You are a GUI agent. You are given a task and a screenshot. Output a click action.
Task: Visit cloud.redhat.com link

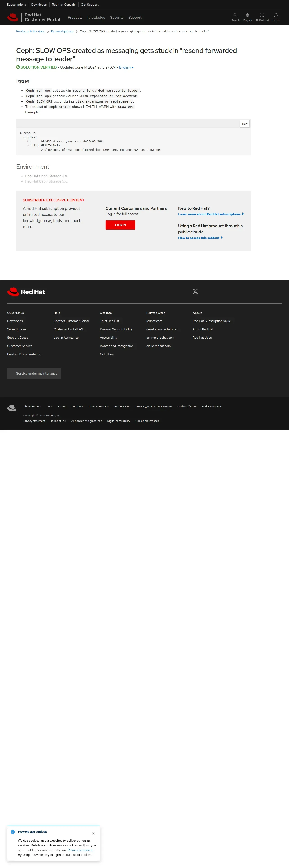[158, 346]
